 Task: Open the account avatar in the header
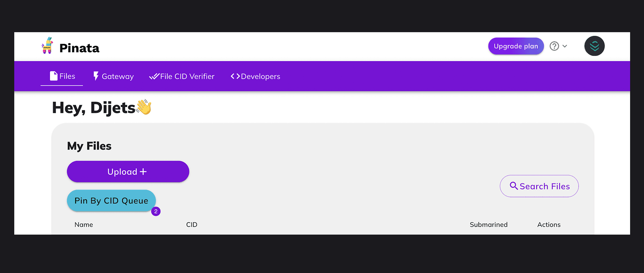(x=594, y=46)
